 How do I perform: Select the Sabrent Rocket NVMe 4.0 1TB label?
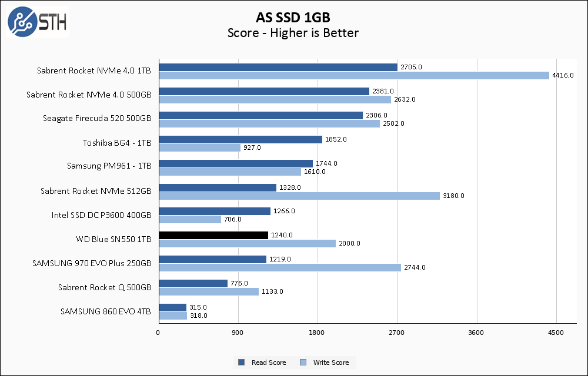(x=93, y=70)
